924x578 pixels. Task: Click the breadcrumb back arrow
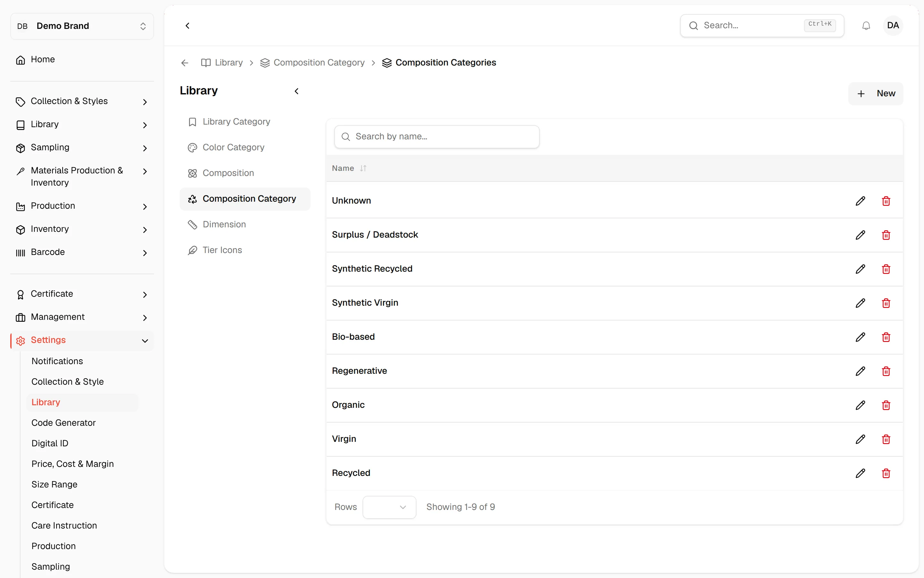click(185, 63)
